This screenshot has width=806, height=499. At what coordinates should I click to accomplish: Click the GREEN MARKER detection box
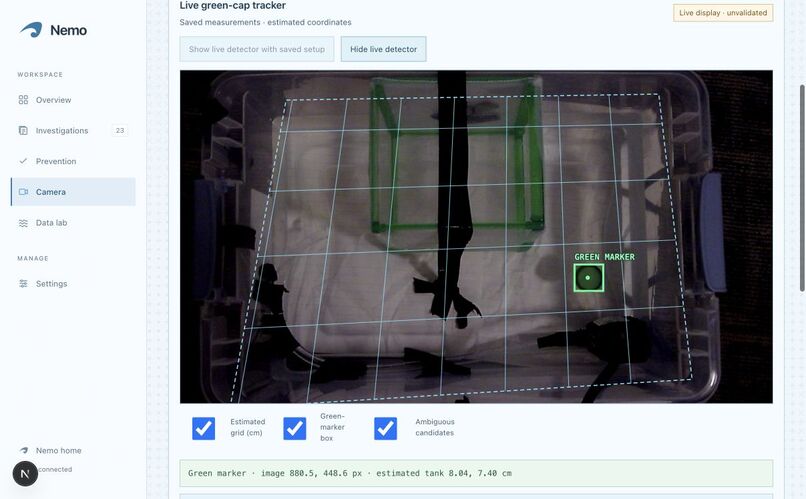coord(589,278)
